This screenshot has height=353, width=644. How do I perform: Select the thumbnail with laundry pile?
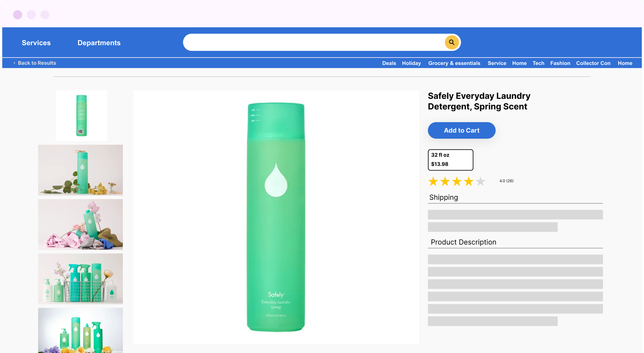80,225
